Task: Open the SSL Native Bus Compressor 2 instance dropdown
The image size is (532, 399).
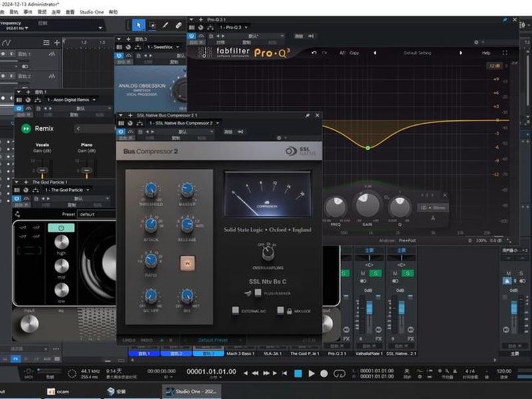Action: [184, 123]
